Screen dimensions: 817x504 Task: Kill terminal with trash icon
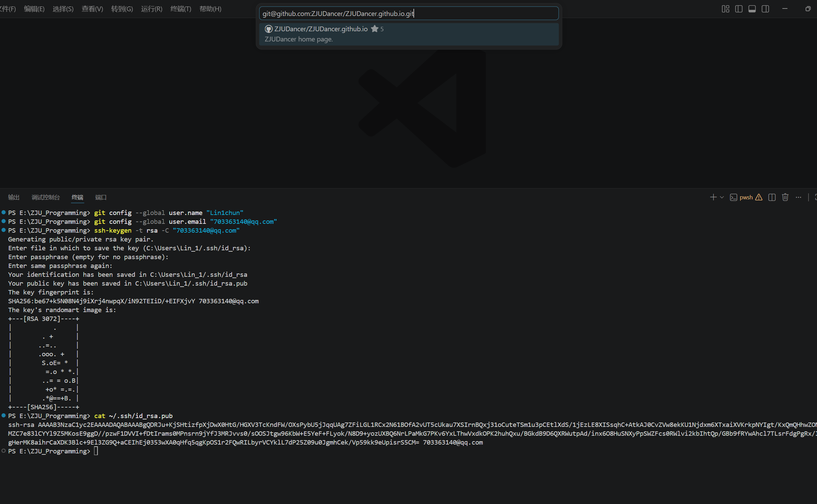[x=785, y=197]
